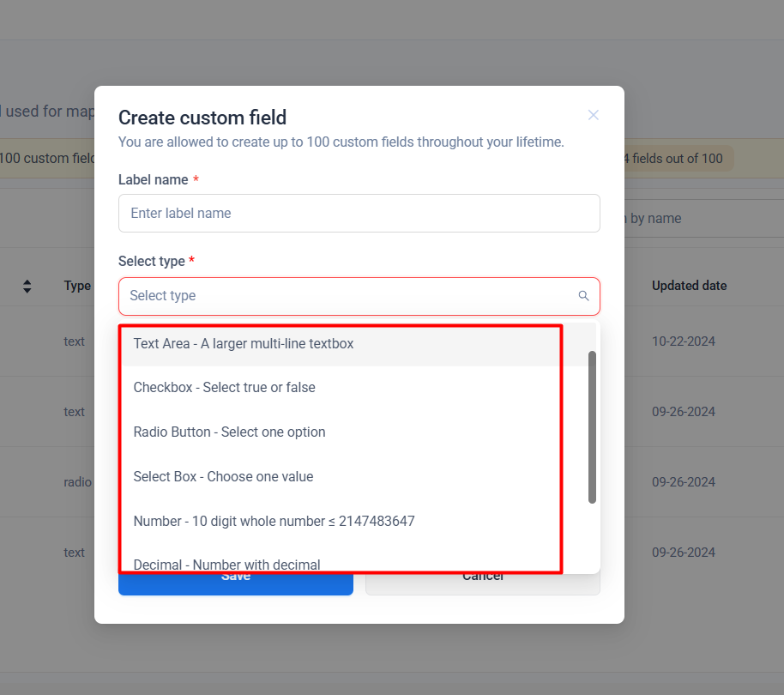
Task: Close the Create custom field dialog
Action: [x=594, y=115]
